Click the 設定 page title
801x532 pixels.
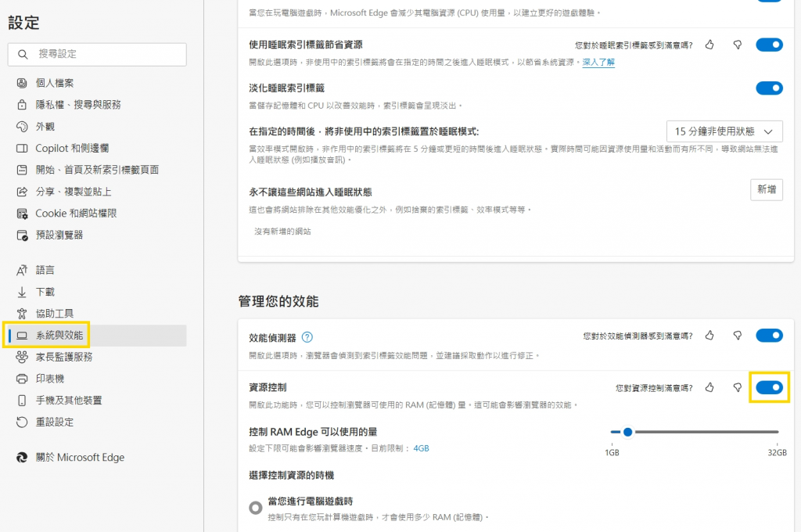tap(23, 23)
